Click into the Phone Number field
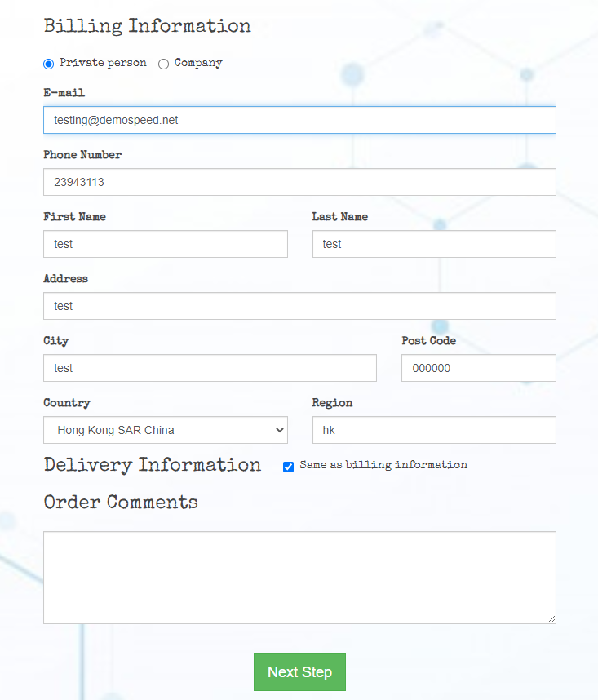598x700 pixels. [x=299, y=182]
